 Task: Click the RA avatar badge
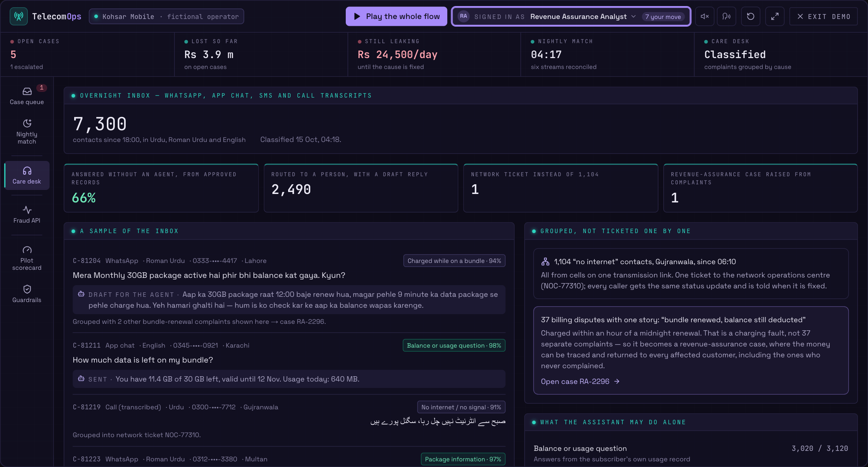463,17
